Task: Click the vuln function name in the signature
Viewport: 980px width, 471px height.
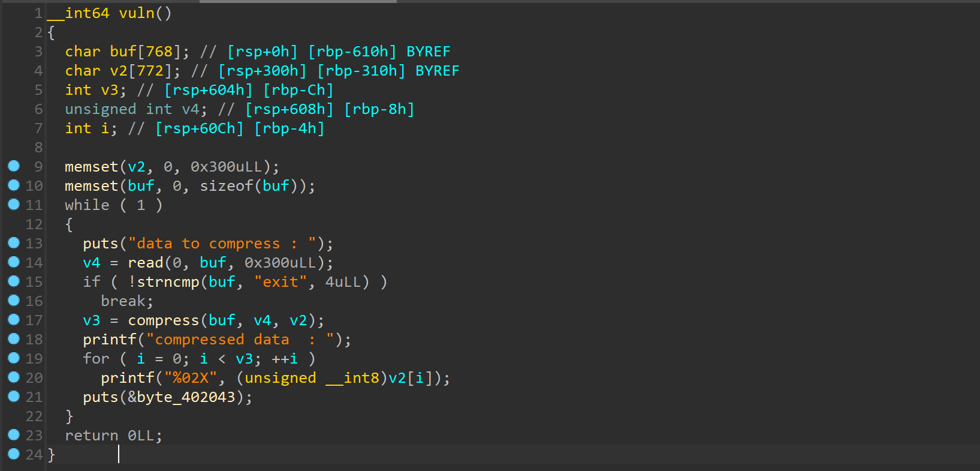Action: point(137,13)
